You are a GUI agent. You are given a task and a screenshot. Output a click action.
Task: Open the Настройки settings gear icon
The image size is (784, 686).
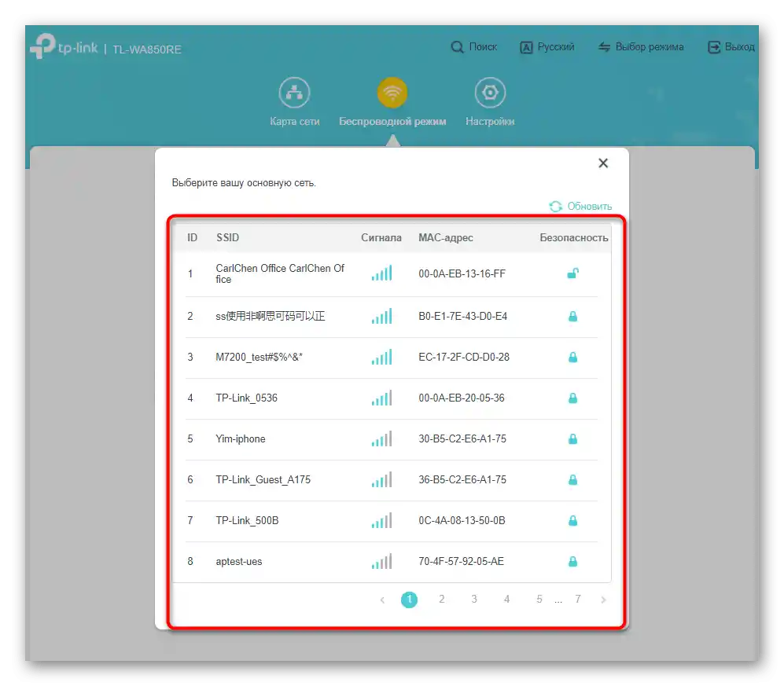click(490, 93)
